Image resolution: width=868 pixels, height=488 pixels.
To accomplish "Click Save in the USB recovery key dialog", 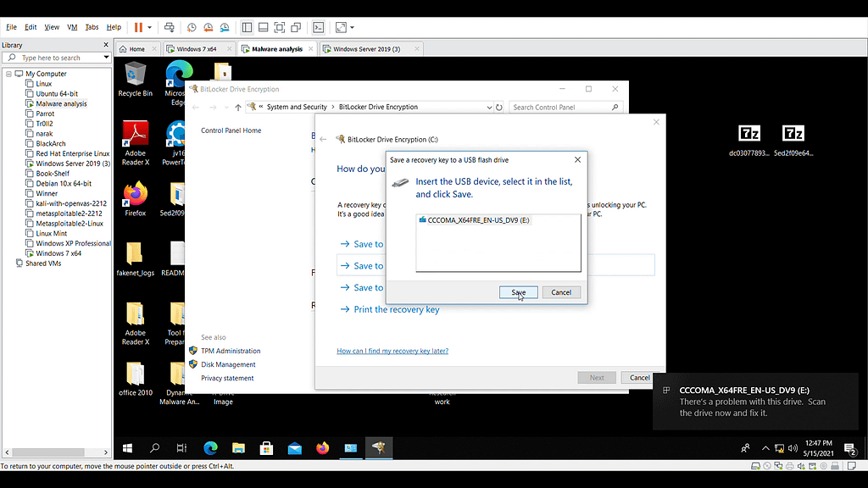I will (518, 292).
